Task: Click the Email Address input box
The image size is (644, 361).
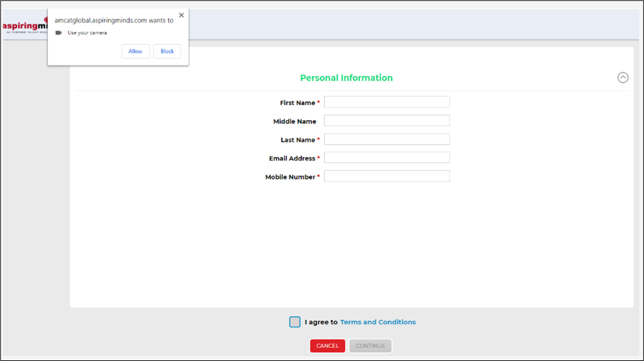Action: point(386,158)
